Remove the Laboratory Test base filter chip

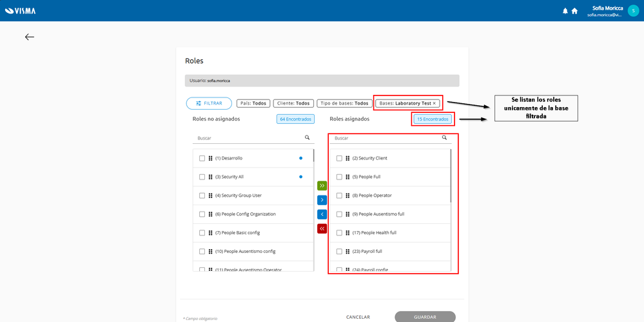point(434,103)
